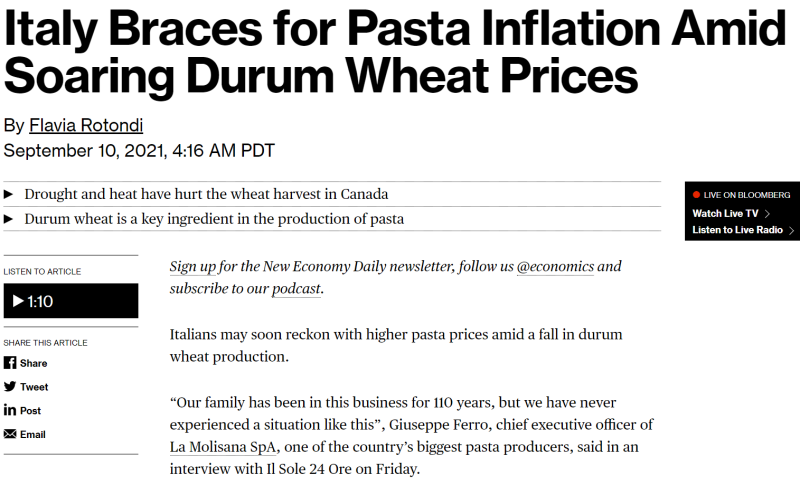This screenshot has height=495, width=800.
Task: Click the Email envelope icon
Action: coord(10,434)
